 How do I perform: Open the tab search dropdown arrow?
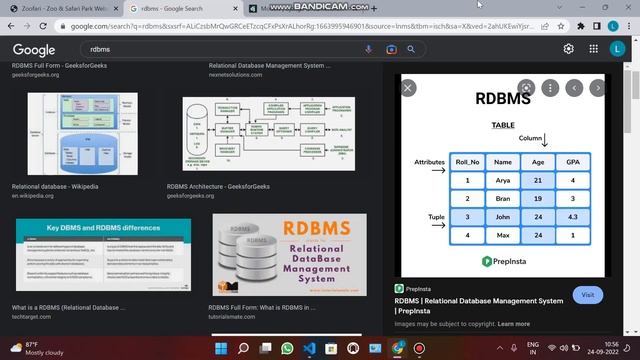(x=559, y=8)
